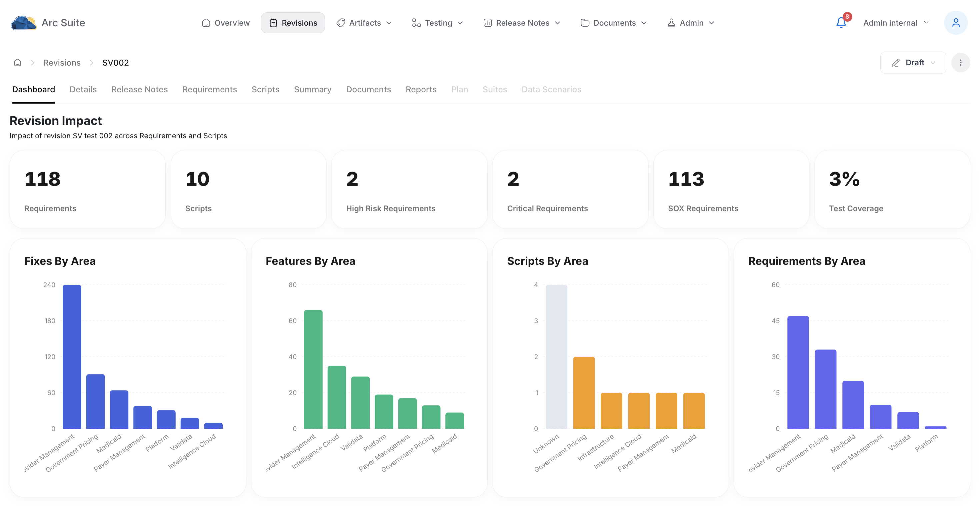Open the Draft status dropdown arrow
980x525 pixels.
point(932,63)
